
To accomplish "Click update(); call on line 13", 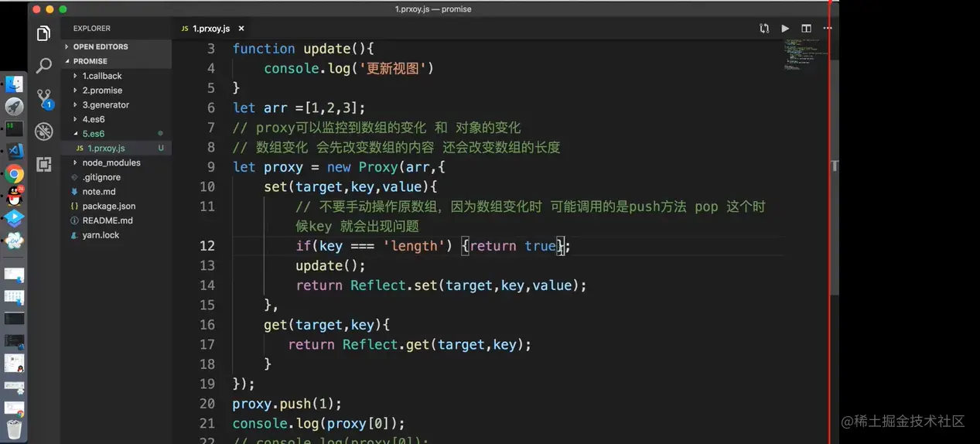I will pyautogui.click(x=330, y=266).
